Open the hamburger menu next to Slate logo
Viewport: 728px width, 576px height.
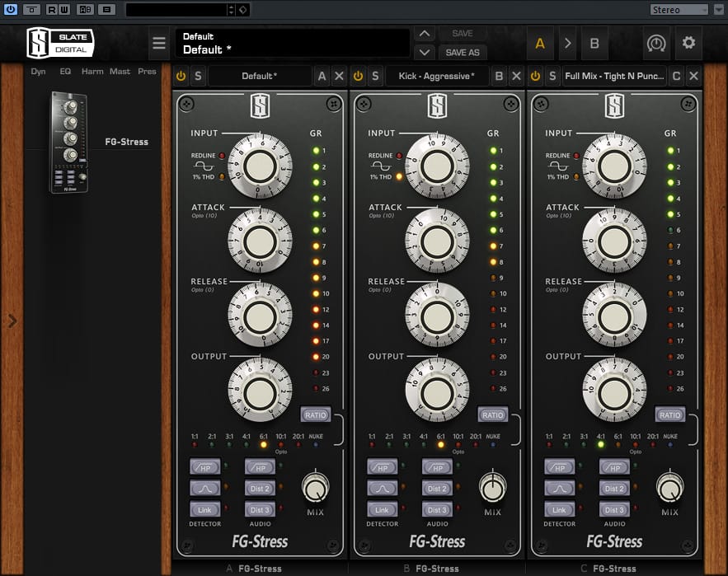pos(159,43)
